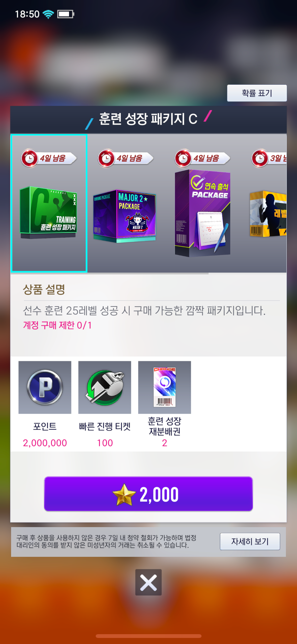Tap the attendance package's 4일 남음 timer
This screenshot has height=644, width=297.
click(x=203, y=158)
